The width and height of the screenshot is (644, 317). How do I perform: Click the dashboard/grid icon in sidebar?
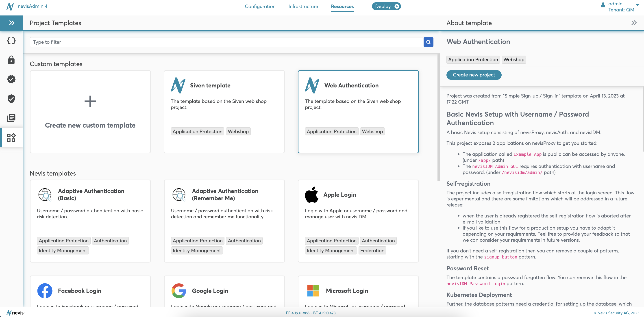coord(11,137)
